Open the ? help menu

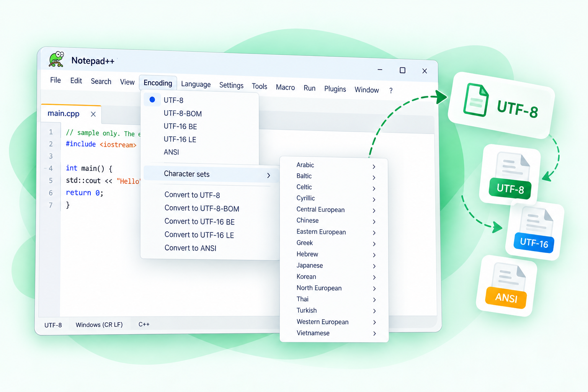coord(391,91)
